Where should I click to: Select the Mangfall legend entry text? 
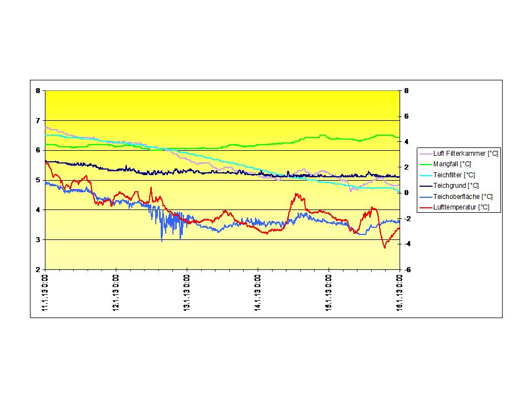click(452, 164)
